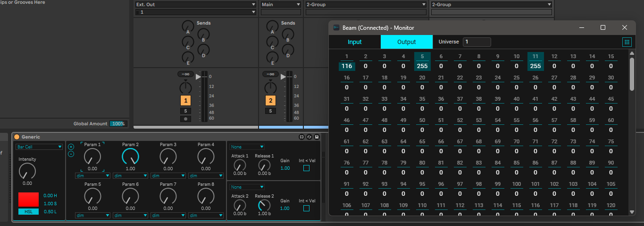The width and height of the screenshot is (644, 226).
Task: Click the first icon in Generic device header
Action: tap(301, 137)
